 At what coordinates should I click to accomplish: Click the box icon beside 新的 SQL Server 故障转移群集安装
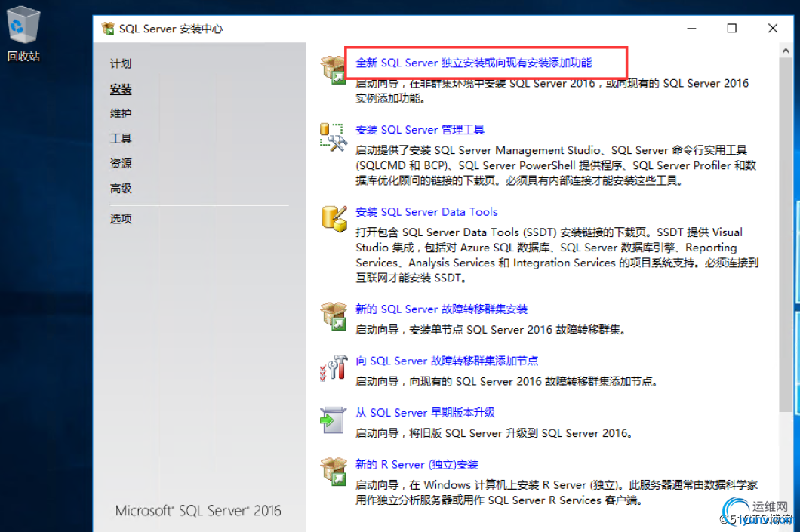[x=333, y=316]
